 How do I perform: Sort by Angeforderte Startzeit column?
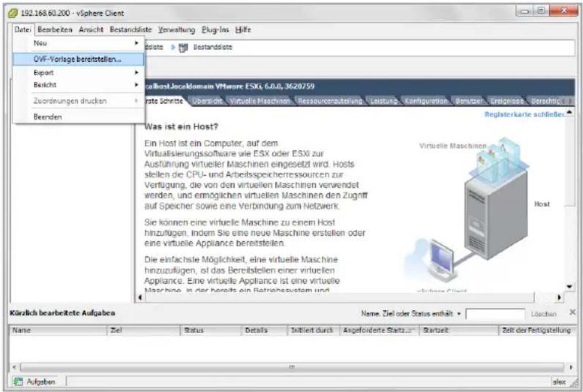tap(380, 330)
